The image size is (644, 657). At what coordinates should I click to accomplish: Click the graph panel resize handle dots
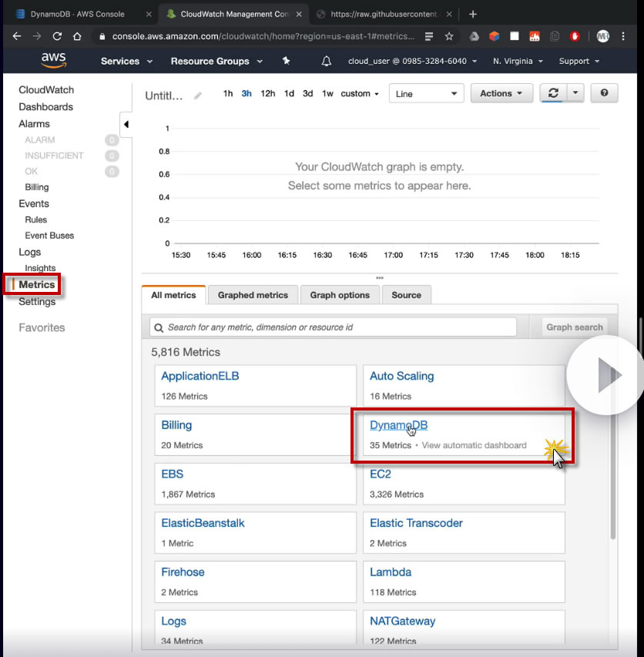(380, 278)
